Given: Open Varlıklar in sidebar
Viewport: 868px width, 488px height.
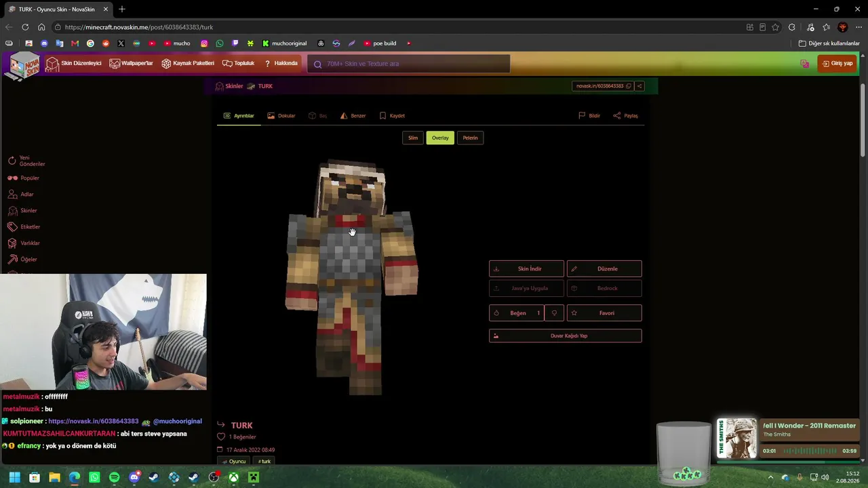Looking at the screenshot, I should [24, 243].
